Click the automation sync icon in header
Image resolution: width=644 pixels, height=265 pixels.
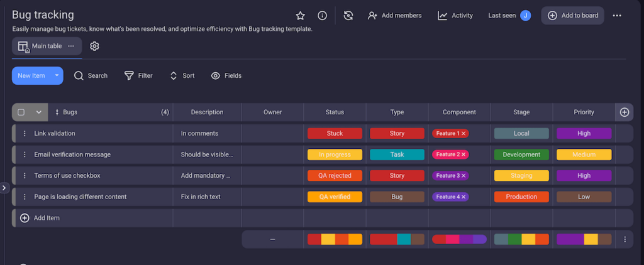pos(348,16)
